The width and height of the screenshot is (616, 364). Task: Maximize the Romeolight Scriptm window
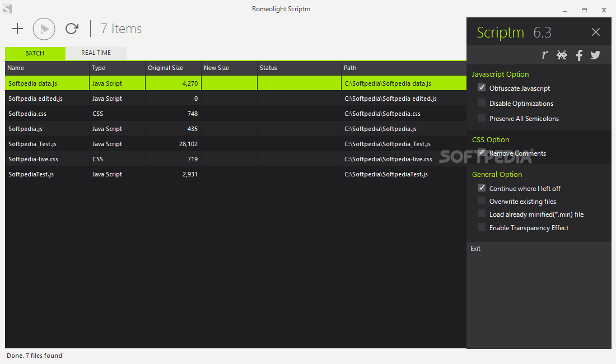pos(584,10)
